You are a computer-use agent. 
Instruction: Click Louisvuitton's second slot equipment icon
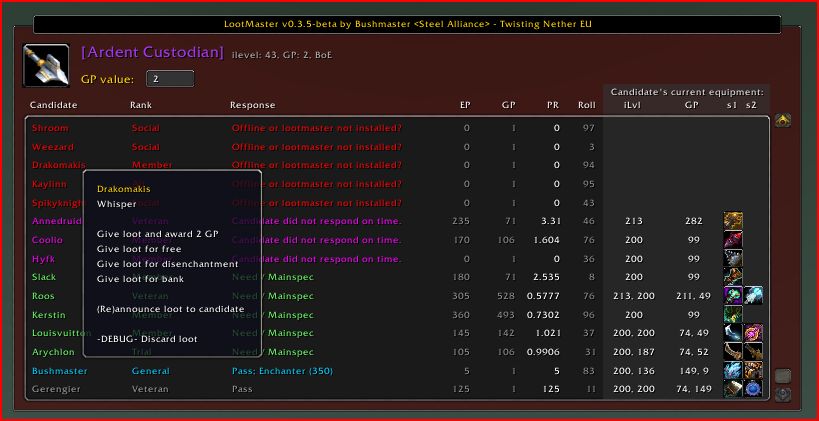tap(753, 333)
